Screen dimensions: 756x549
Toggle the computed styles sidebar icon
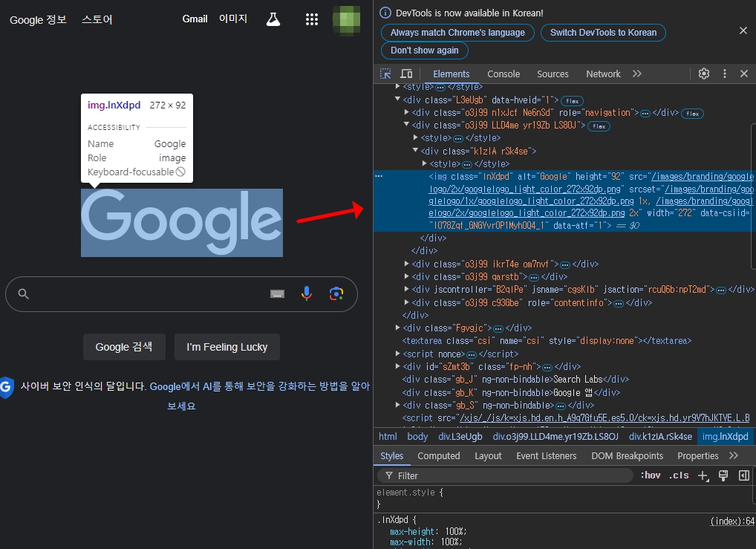click(x=744, y=475)
